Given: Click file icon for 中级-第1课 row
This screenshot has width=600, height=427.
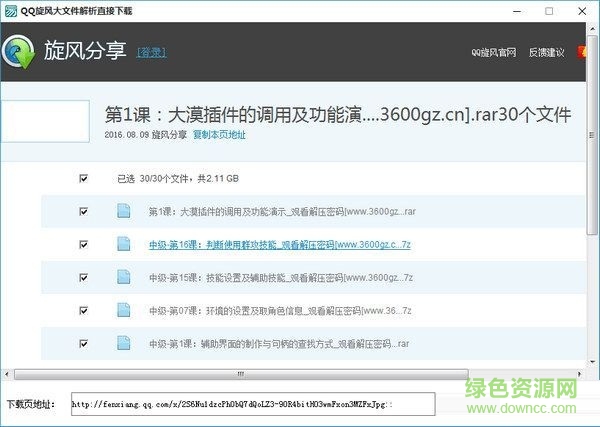Looking at the screenshot, I should click(x=124, y=343).
